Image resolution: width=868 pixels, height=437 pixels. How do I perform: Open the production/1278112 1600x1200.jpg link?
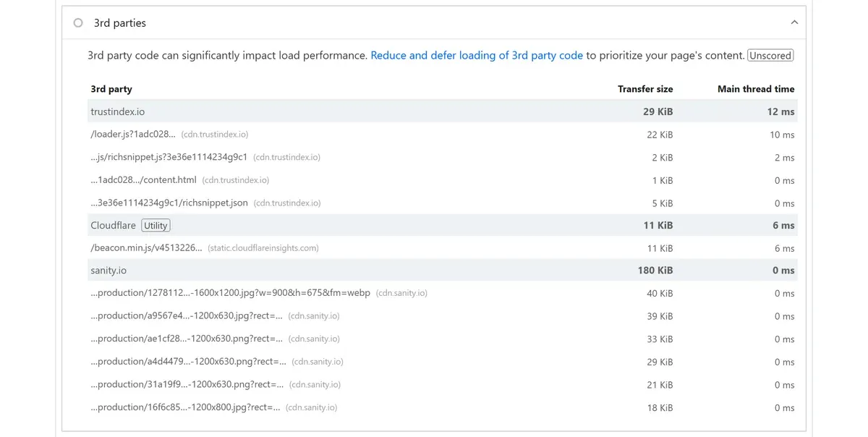[230, 293]
